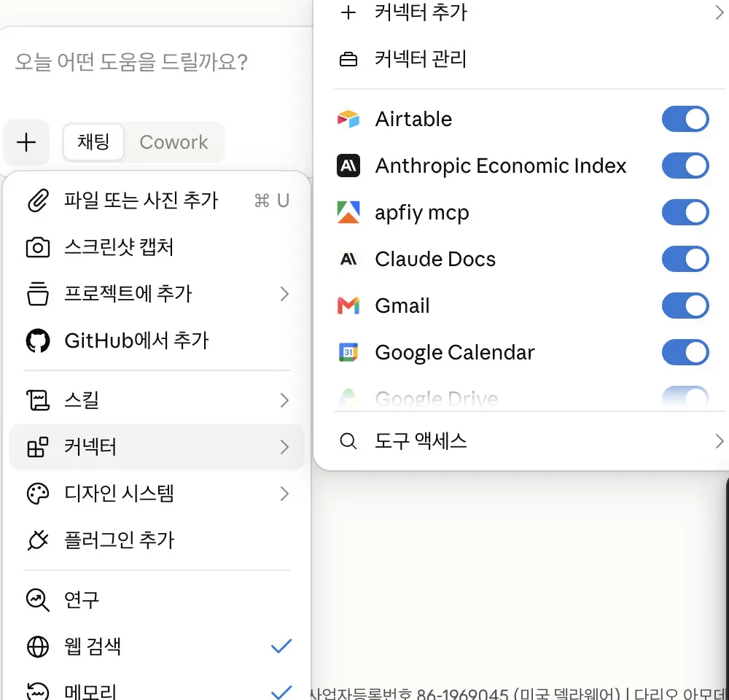The image size is (729, 700).
Task: Switch to the 채팅 tab
Action: [93, 142]
